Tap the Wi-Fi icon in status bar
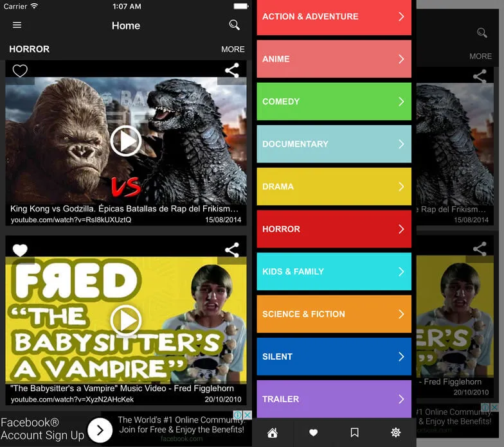The image size is (504, 447). pyautogui.click(x=35, y=6)
